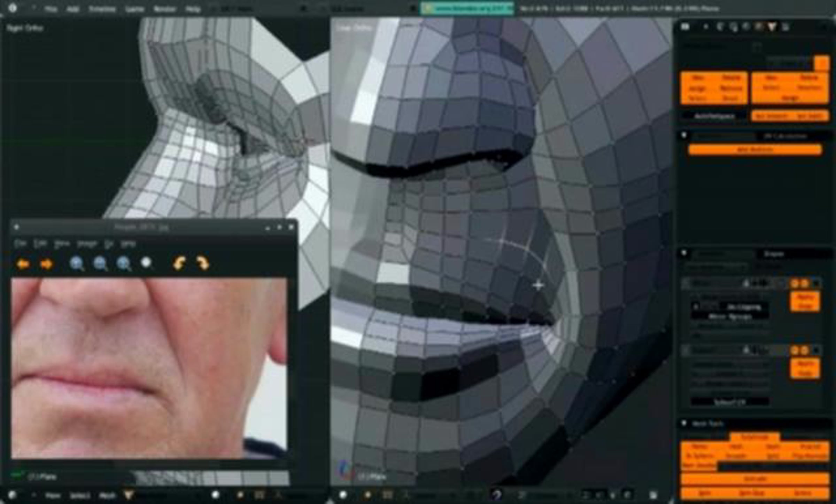
Task: Move the Subsurf modifier up the stack
Action: pyautogui.click(x=795, y=351)
